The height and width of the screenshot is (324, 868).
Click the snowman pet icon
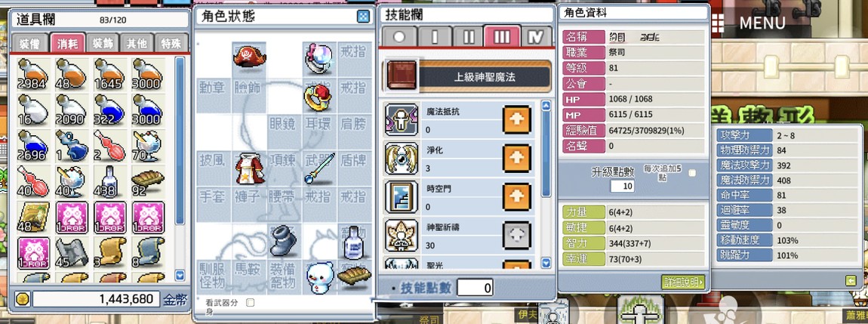(321, 277)
